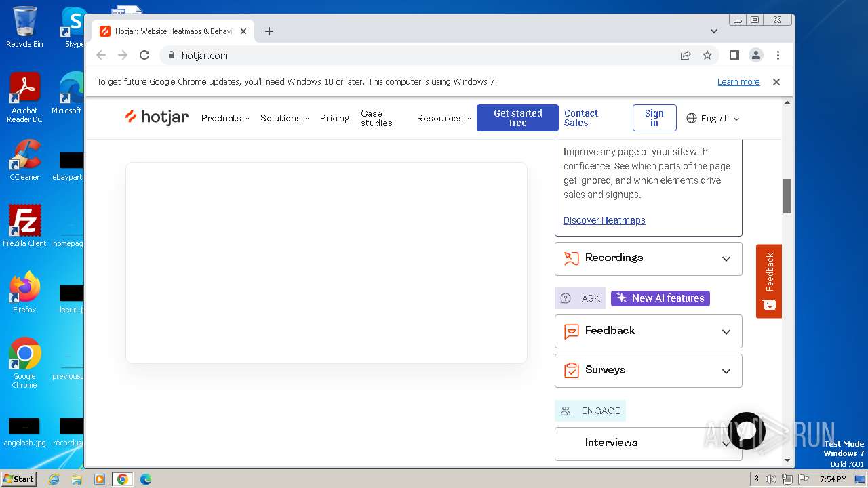
Task: Go forward in Chrome
Action: [x=123, y=55]
